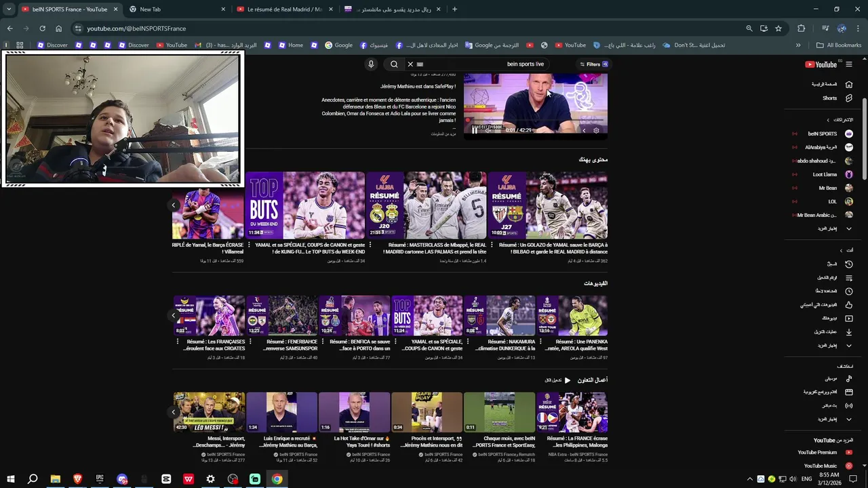Click previous arrow on collaborations shelf
Image resolution: width=868 pixels, height=488 pixels.
click(174, 411)
